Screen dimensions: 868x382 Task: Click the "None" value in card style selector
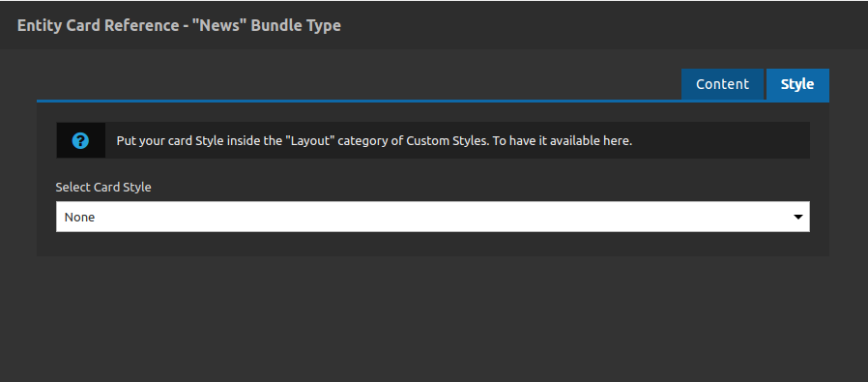(79, 217)
